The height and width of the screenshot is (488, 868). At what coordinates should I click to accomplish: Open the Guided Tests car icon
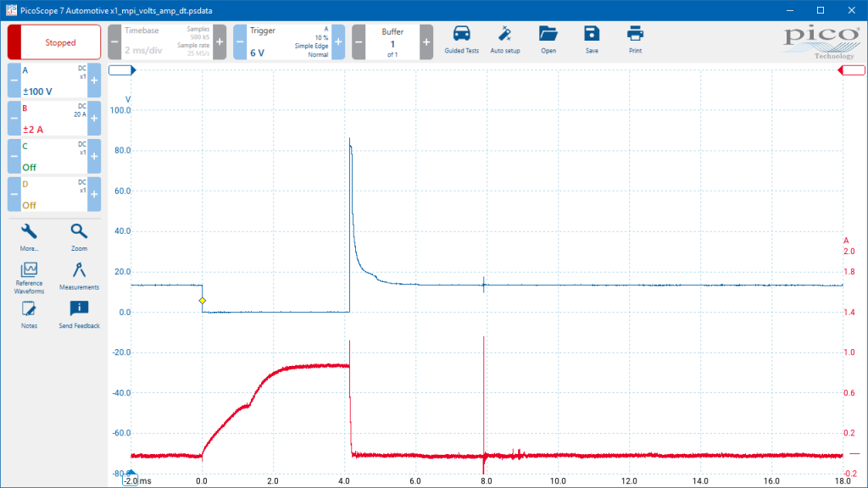[x=461, y=40]
